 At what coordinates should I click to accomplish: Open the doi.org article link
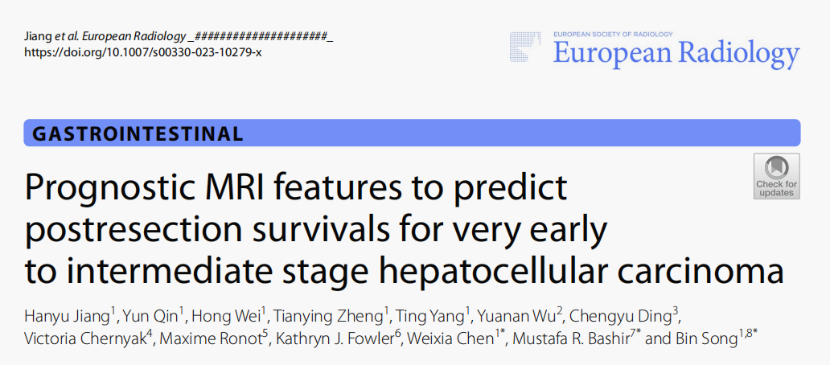(143, 53)
